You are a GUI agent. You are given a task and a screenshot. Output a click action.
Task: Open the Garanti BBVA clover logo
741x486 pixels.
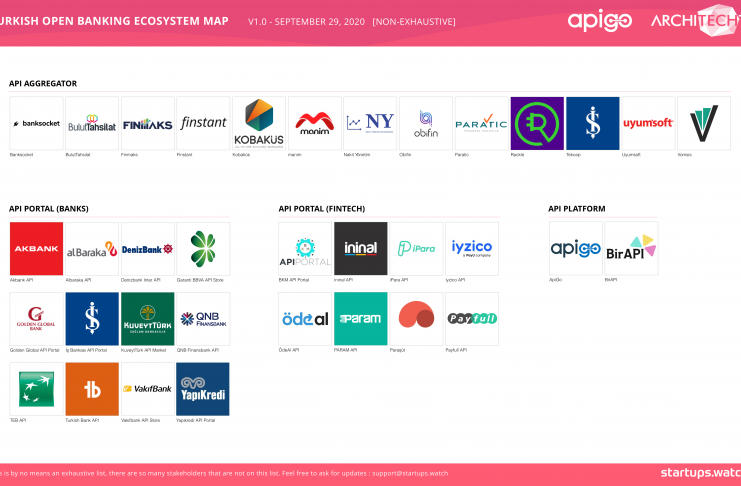[x=203, y=249]
